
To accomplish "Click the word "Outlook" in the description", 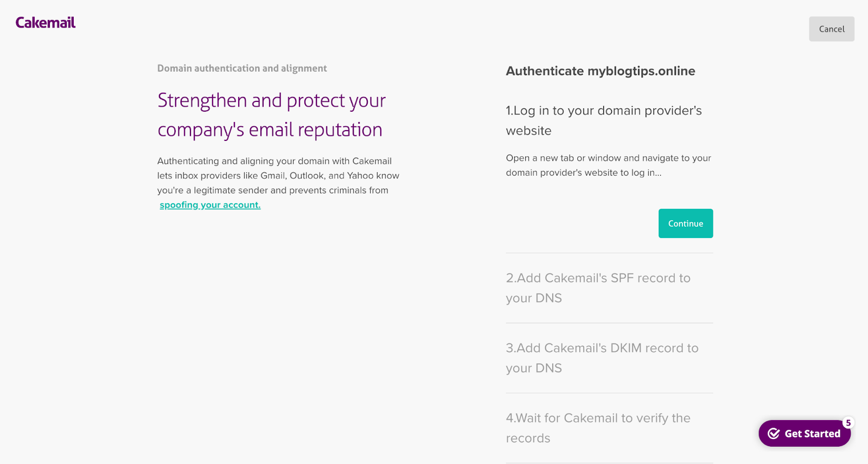I will tap(307, 176).
